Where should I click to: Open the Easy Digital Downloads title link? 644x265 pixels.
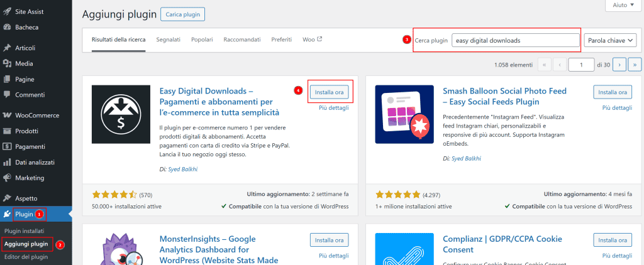click(x=219, y=101)
